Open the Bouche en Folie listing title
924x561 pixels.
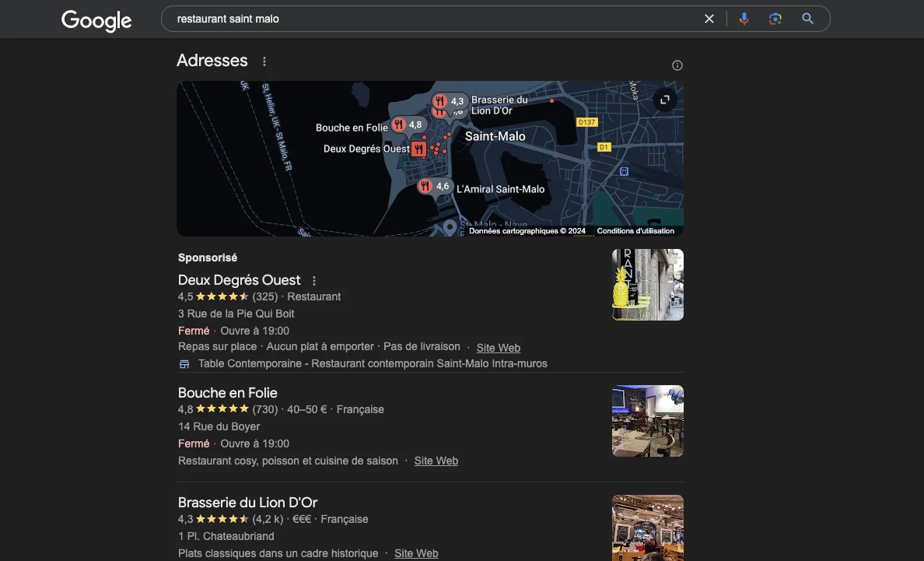click(x=227, y=392)
